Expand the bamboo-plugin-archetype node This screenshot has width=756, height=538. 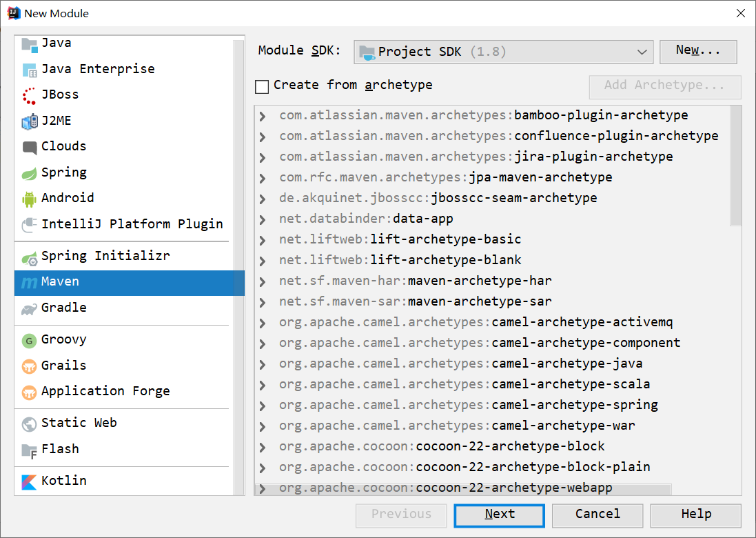263,116
